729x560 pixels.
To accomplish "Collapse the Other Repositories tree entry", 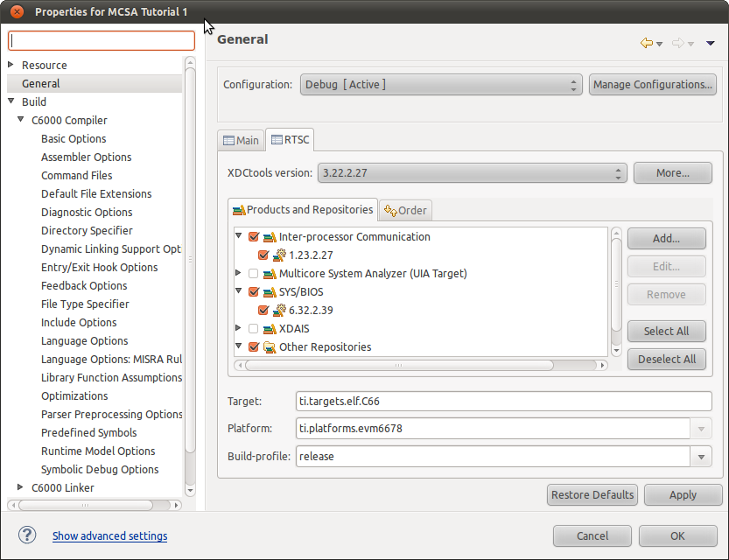I will pyautogui.click(x=238, y=346).
